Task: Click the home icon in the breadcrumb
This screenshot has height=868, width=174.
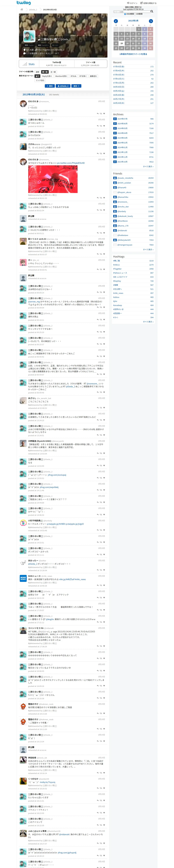Action: pyautogui.click(x=22, y=9)
